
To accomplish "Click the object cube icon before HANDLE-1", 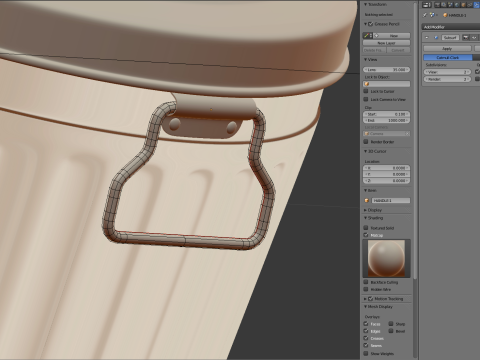I will 445,15.
